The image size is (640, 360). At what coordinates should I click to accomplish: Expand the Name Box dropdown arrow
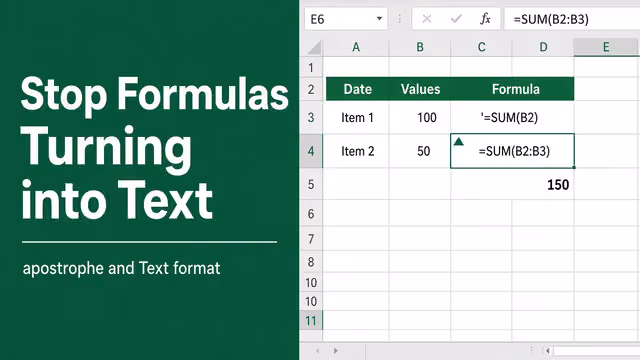tap(379, 19)
